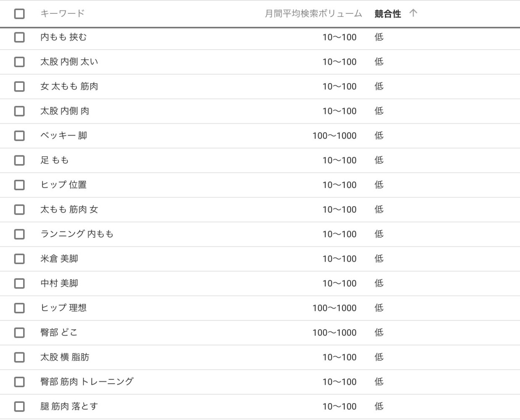Select checkbox for 太股 内側 太い row

pyautogui.click(x=19, y=62)
